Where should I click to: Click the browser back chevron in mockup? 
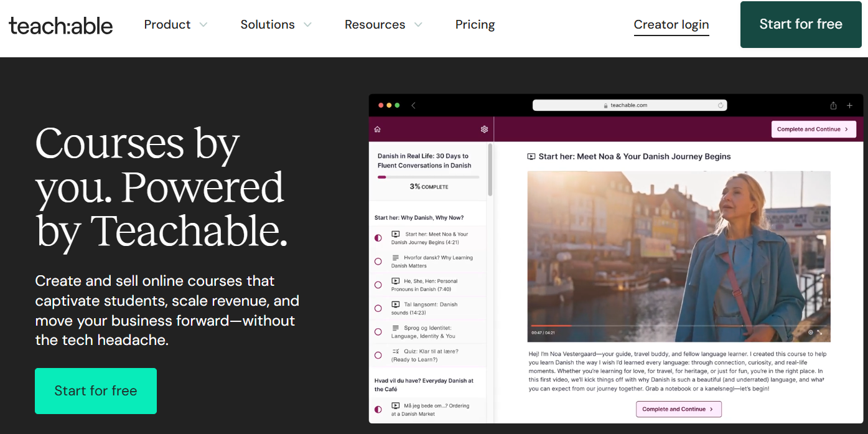pyautogui.click(x=414, y=105)
